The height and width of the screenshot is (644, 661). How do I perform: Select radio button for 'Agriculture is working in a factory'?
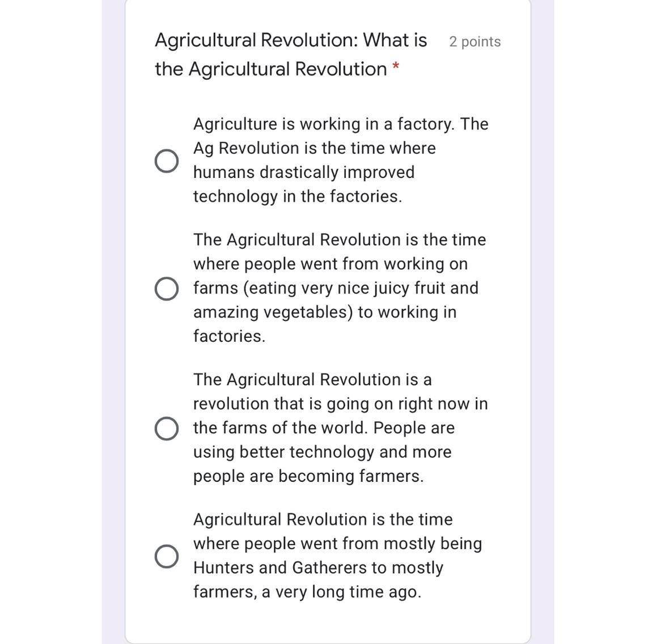point(166,161)
